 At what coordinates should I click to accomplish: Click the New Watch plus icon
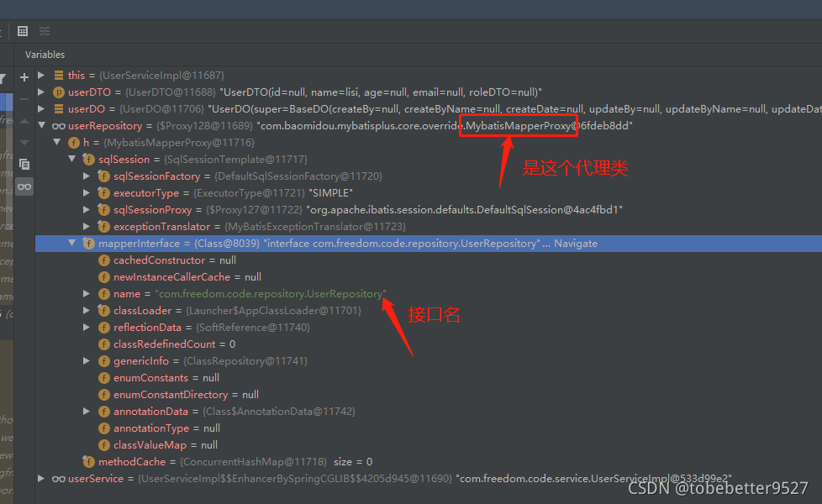(24, 77)
